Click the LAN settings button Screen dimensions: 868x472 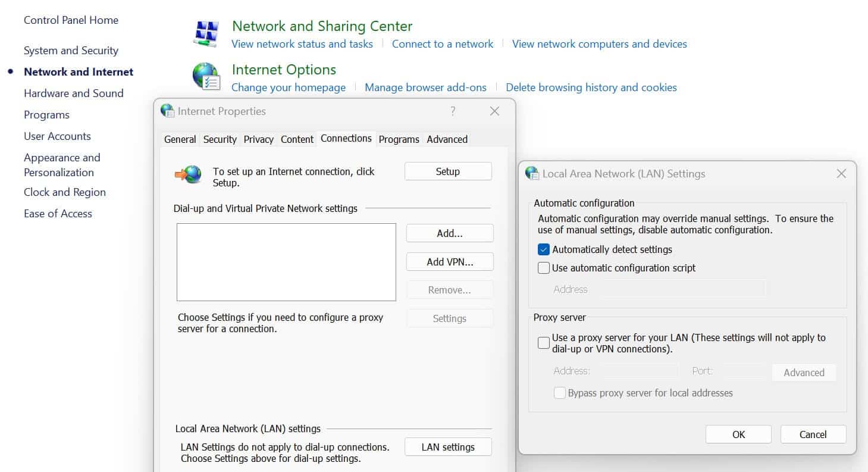[x=447, y=446]
